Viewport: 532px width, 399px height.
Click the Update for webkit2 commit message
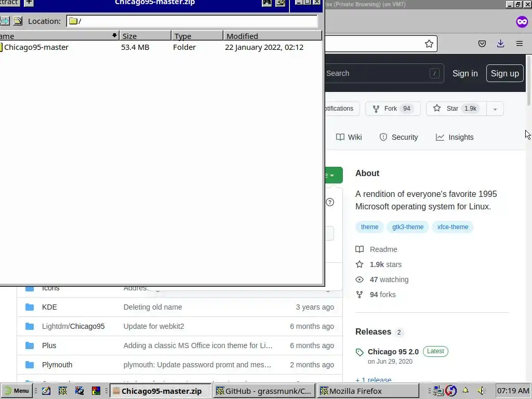click(154, 326)
